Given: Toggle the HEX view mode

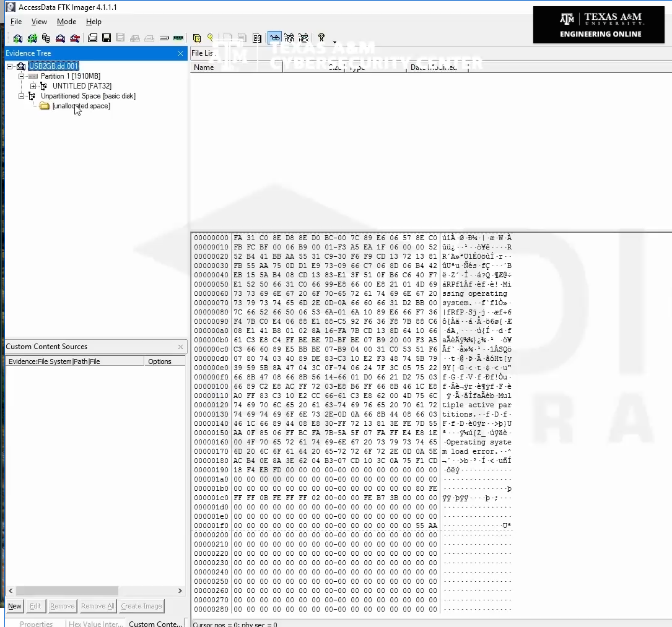Looking at the screenshot, I should click(303, 38).
